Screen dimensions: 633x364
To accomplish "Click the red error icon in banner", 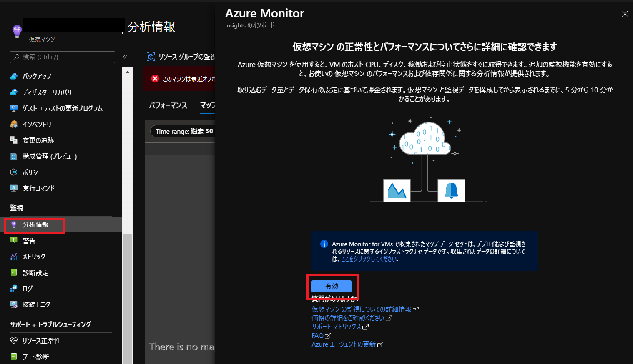I will pyautogui.click(x=155, y=79).
